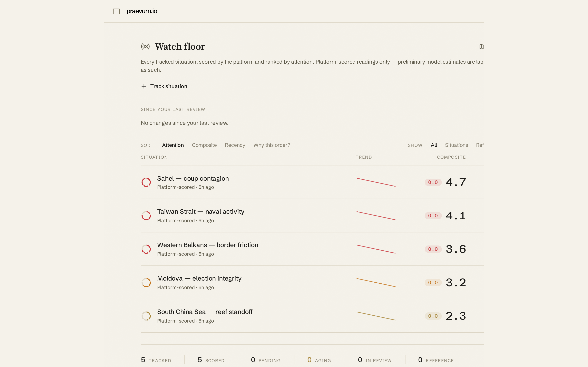Click the Watch floor broadcast icon
Screen dimensions: 588x367
(x=145, y=46)
